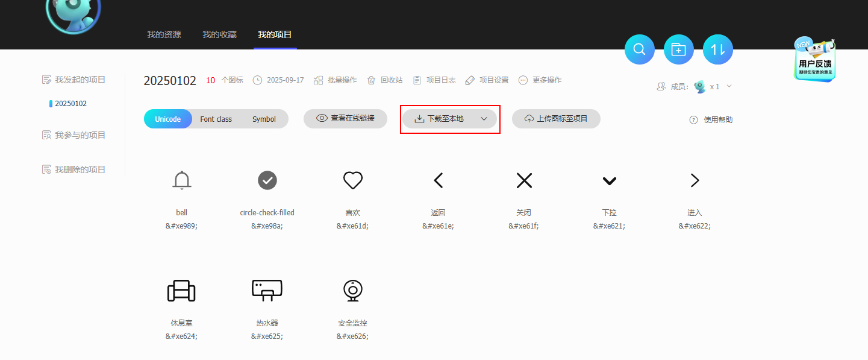The height and width of the screenshot is (360, 868).
Task: Click the &#xe622; code under 进入
Action: tap(695, 226)
